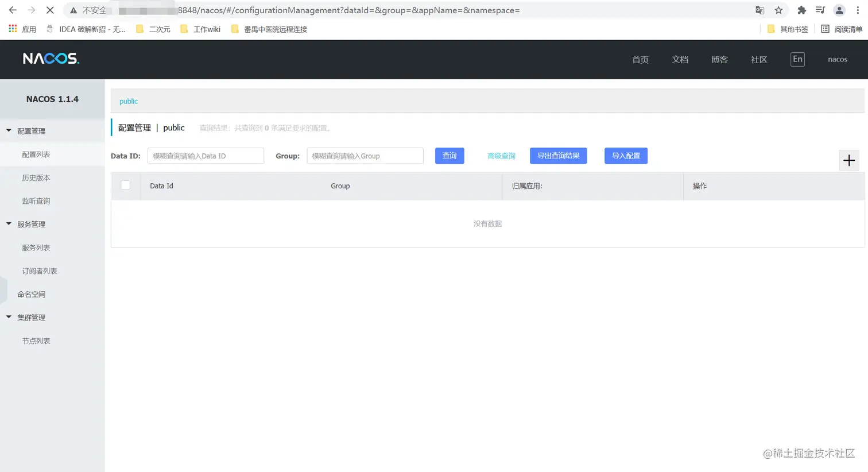The height and width of the screenshot is (472, 868).
Task: Click the 操作 column header
Action: [x=700, y=186]
